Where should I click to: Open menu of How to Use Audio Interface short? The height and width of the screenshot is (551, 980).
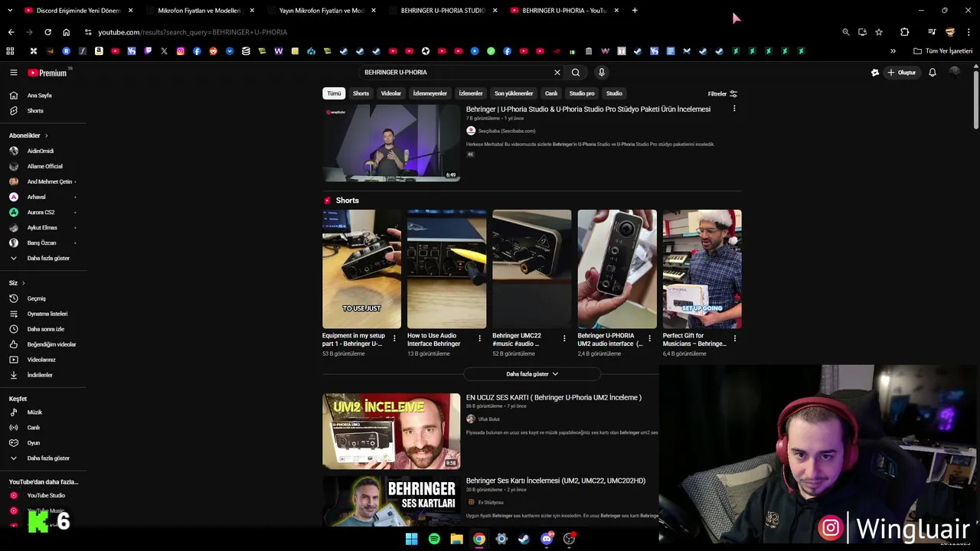pyautogui.click(x=479, y=338)
